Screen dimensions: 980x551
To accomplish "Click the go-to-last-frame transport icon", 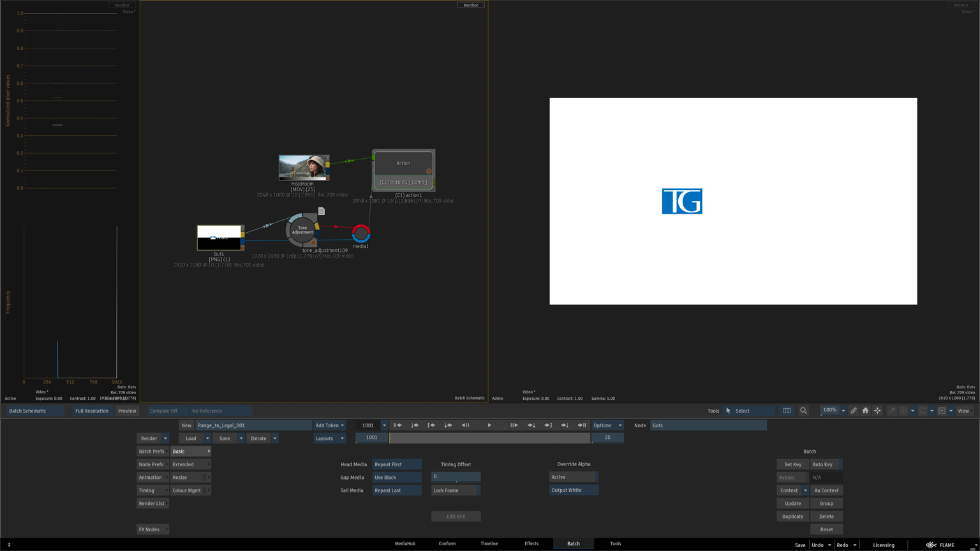I will [x=582, y=425].
